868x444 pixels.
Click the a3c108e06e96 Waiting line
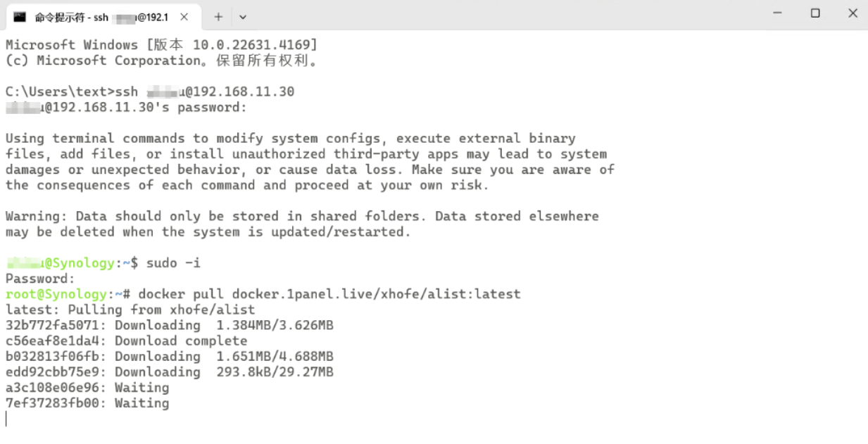tap(87, 387)
